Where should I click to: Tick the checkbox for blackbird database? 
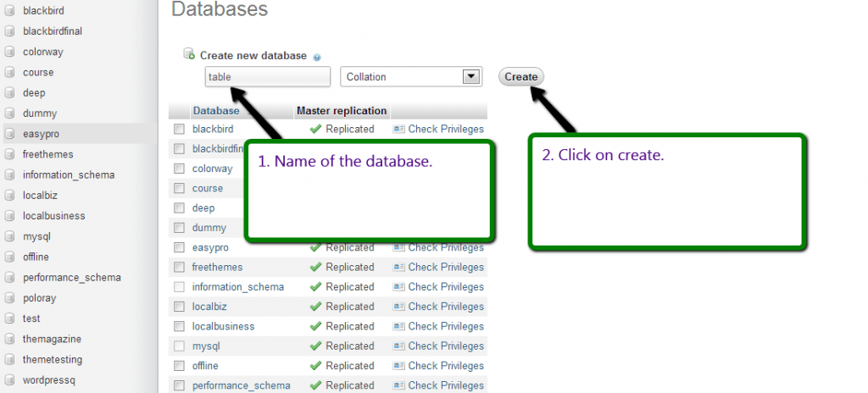[x=179, y=130]
